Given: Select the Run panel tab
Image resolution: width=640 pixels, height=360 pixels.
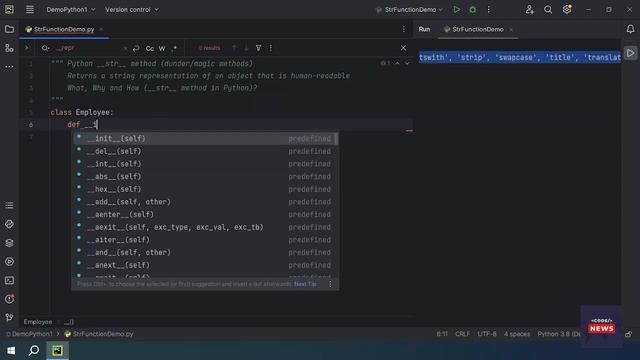Looking at the screenshot, I should pos(424,29).
